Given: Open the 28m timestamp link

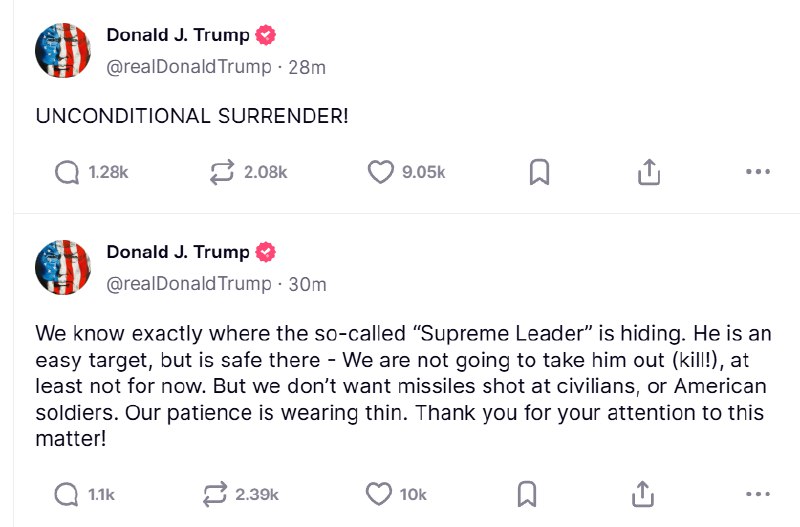Looking at the screenshot, I should [307, 67].
